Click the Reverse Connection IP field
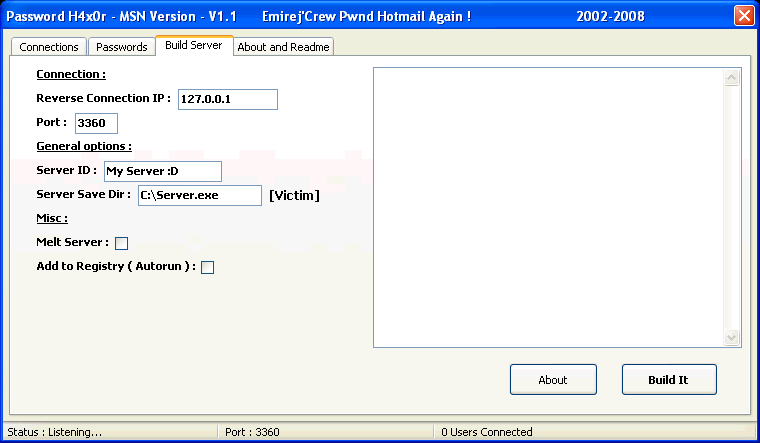The width and height of the screenshot is (760, 443). click(227, 99)
